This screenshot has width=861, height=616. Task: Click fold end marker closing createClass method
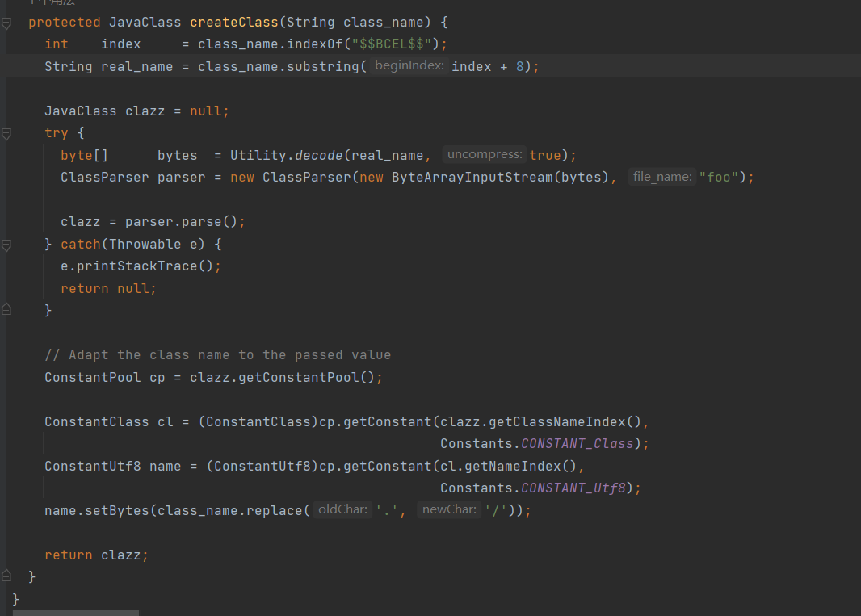click(x=6, y=576)
